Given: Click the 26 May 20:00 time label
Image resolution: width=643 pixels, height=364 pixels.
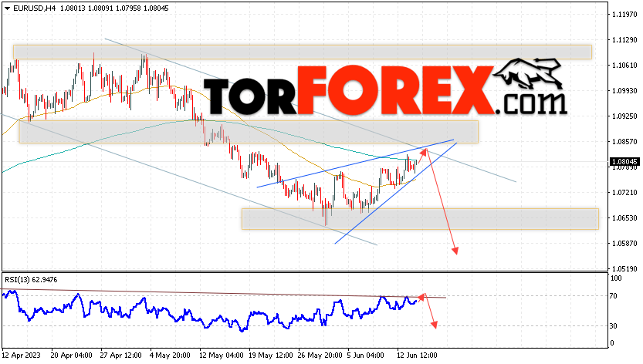Looking at the screenshot, I should tap(320, 356).
